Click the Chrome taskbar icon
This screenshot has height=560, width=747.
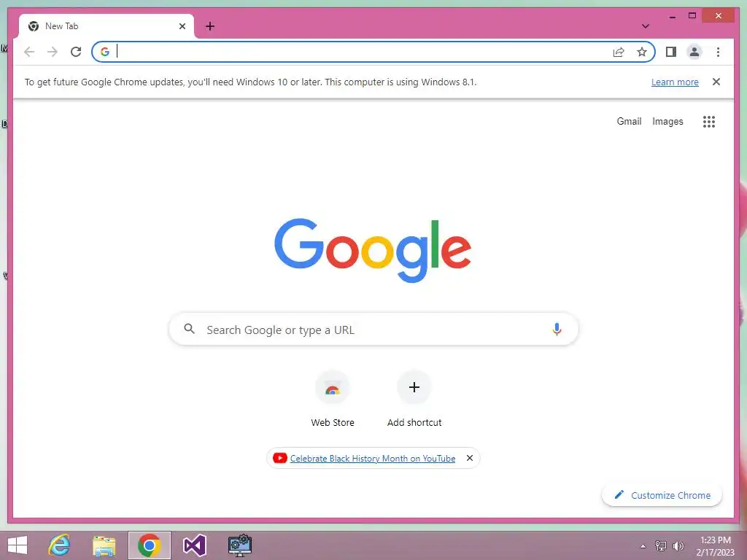(149, 545)
